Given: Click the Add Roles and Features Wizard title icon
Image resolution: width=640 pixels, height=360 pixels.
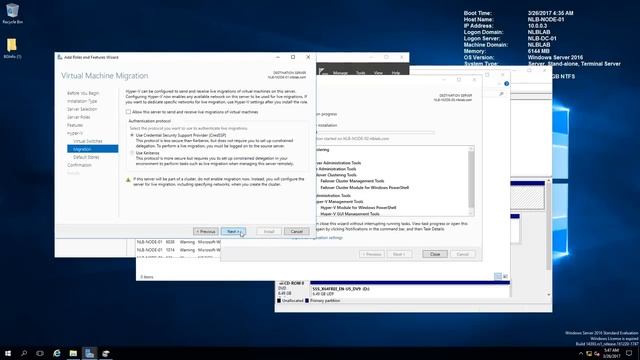Looking at the screenshot, I should [60, 57].
